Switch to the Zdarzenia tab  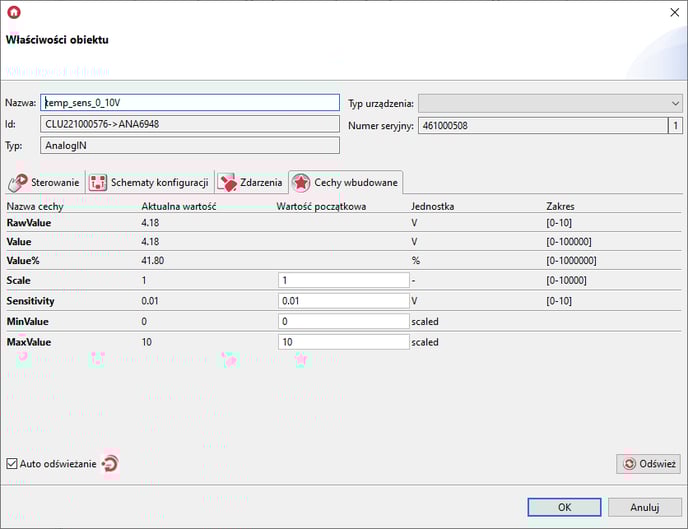click(x=251, y=182)
